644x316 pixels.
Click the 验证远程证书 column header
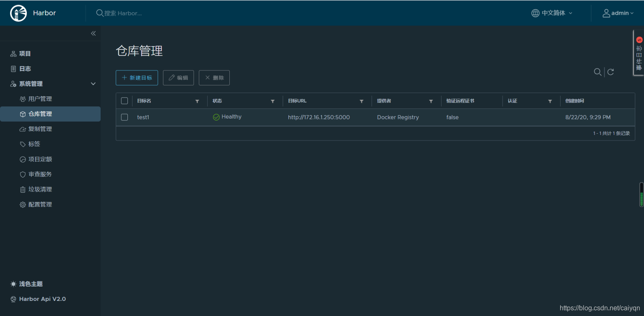click(x=460, y=101)
